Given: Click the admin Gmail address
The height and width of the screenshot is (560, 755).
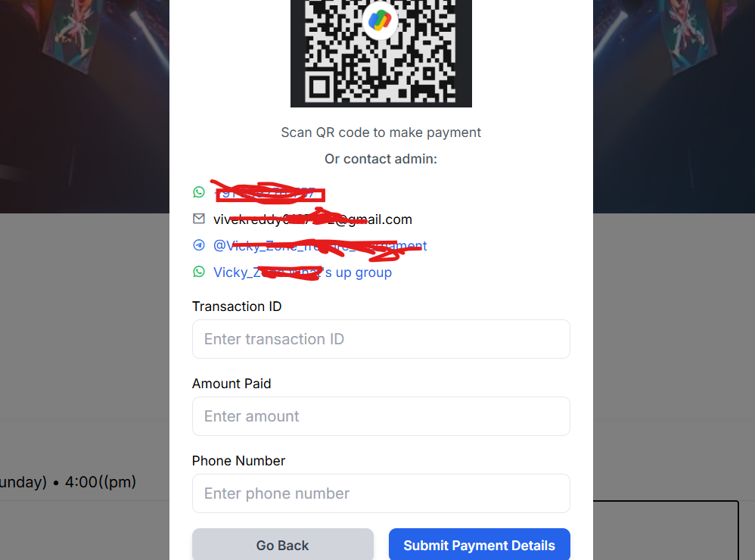Looking at the screenshot, I should pyautogui.click(x=312, y=220).
